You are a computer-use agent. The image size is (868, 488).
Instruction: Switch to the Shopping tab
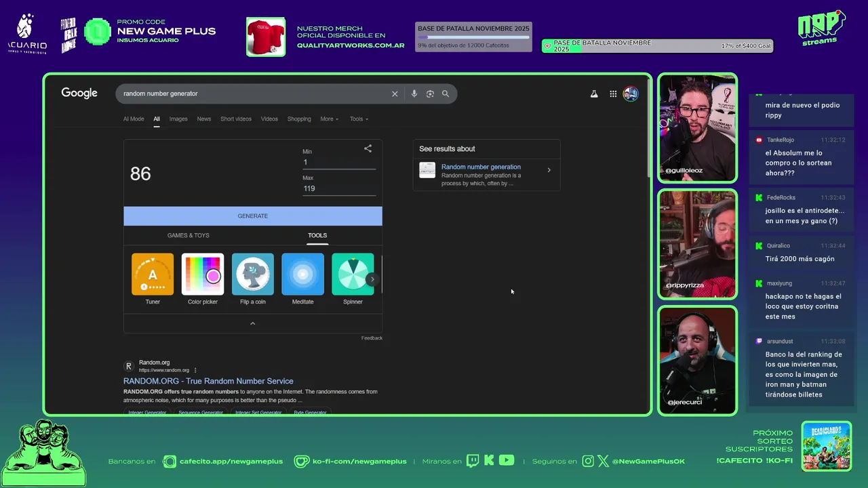(x=299, y=119)
